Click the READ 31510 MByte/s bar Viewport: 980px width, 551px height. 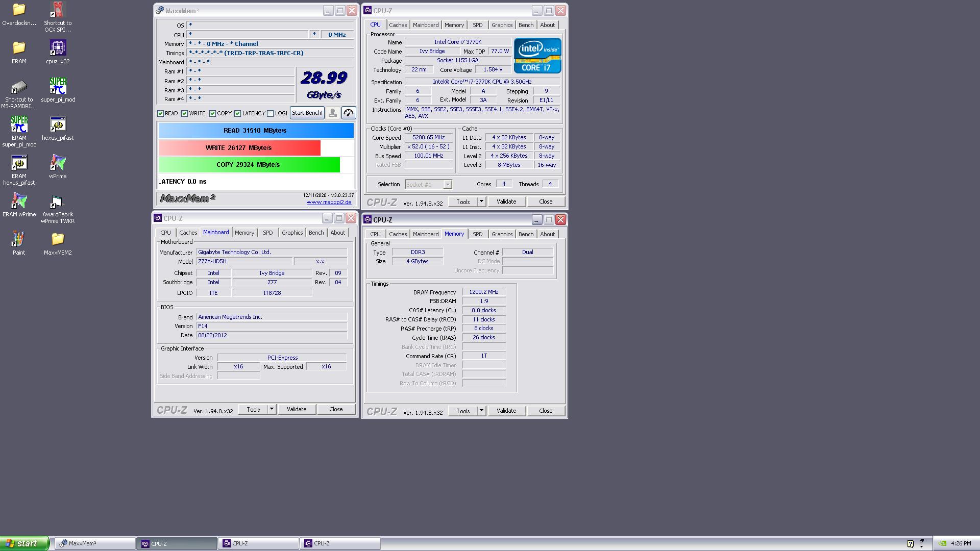[256, 131]
